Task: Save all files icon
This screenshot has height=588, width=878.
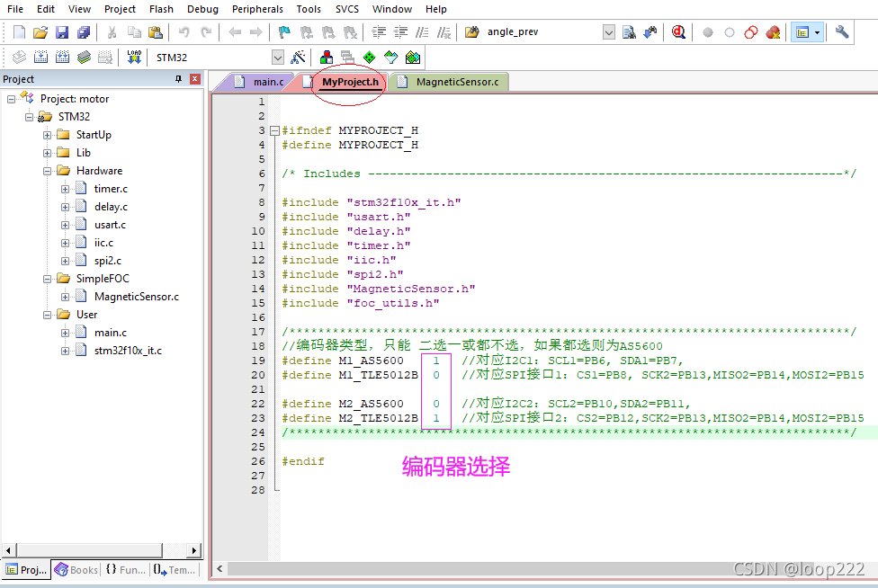Action: (84, 31)
